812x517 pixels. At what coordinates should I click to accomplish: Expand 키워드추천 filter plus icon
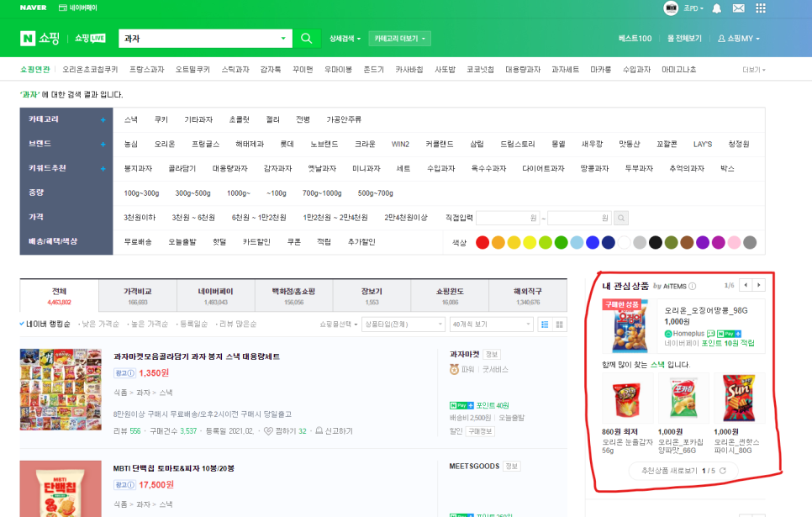tap(103, 168)
